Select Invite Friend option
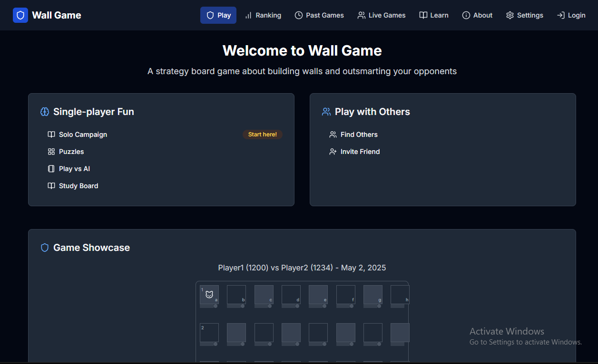Screen dimensions: 598x364 [360, 152]
